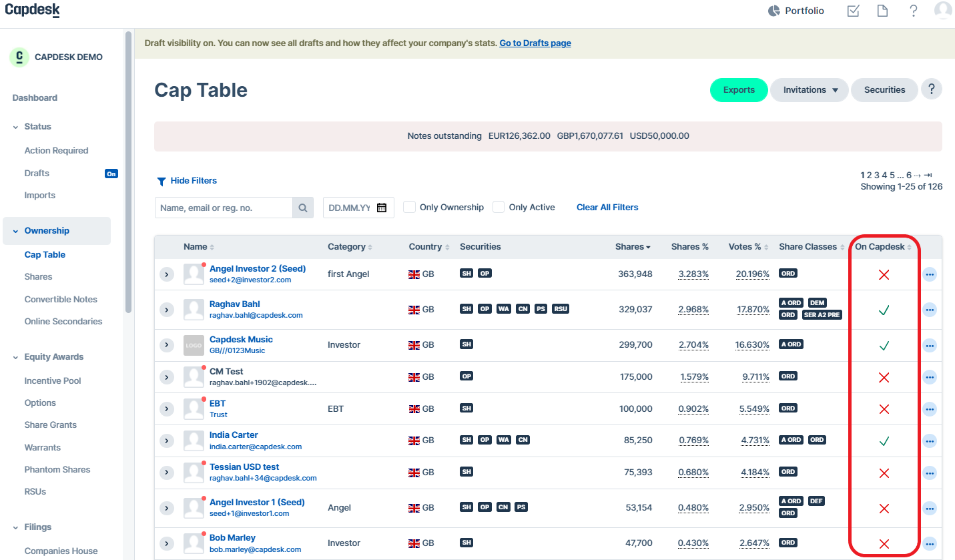Open Action Required in the sidebar
The width and height of the screenshot is (955, 560).
56,151
